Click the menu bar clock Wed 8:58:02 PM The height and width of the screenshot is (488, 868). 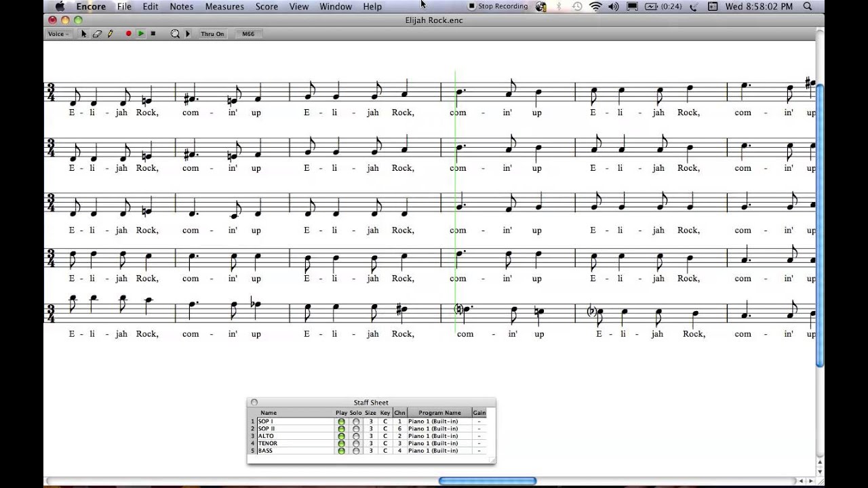tap(759, 6)
